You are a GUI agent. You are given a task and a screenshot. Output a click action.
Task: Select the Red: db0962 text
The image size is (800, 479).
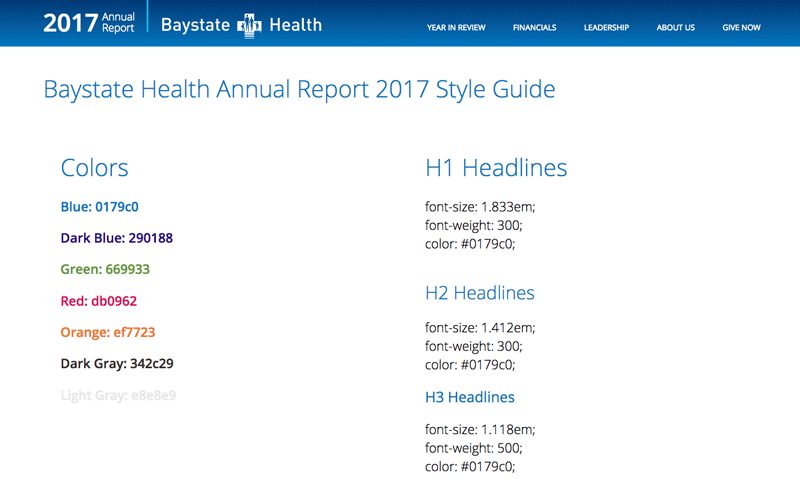[99, 301]
